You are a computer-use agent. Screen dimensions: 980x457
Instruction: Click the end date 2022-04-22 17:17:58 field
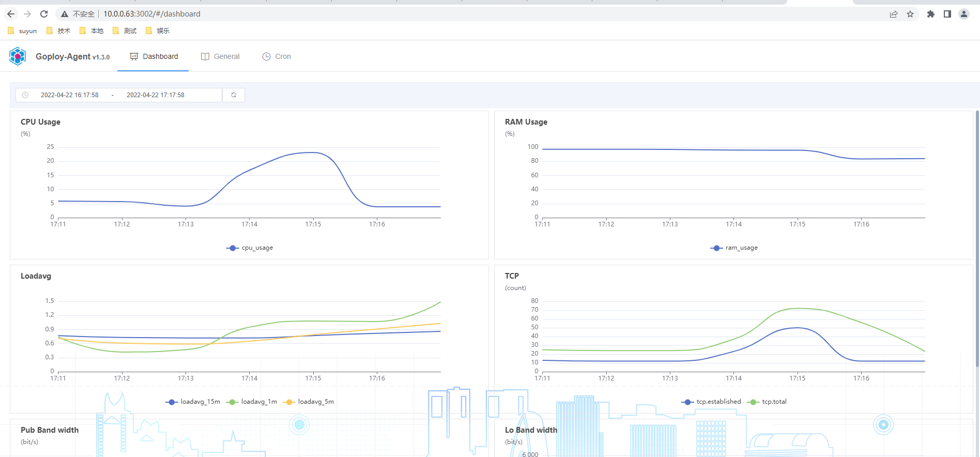[x=156, y=95]
